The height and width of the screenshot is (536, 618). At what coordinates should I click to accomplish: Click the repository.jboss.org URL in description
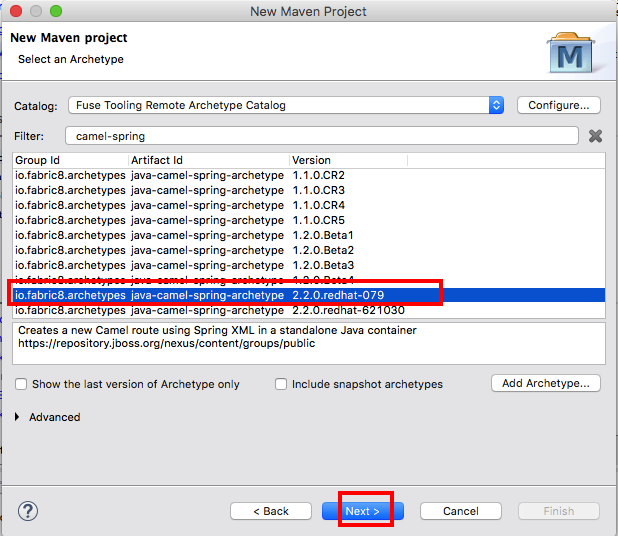166,344
